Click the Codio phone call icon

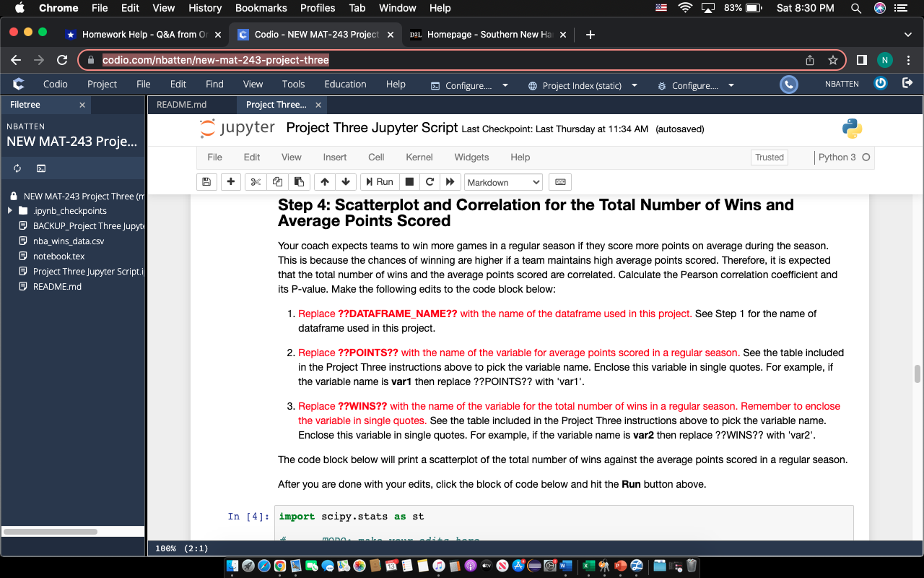(x=789, y=85)
